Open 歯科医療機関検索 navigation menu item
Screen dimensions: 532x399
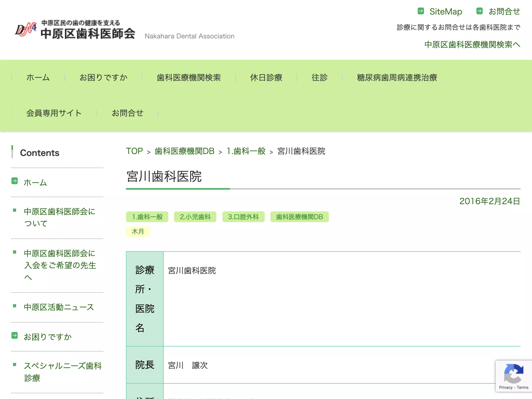pos(189,77)
